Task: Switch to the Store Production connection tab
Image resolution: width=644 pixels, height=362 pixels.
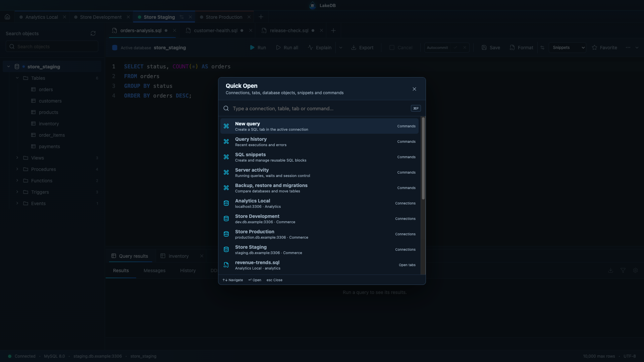Action: click(x=224, y=17)
